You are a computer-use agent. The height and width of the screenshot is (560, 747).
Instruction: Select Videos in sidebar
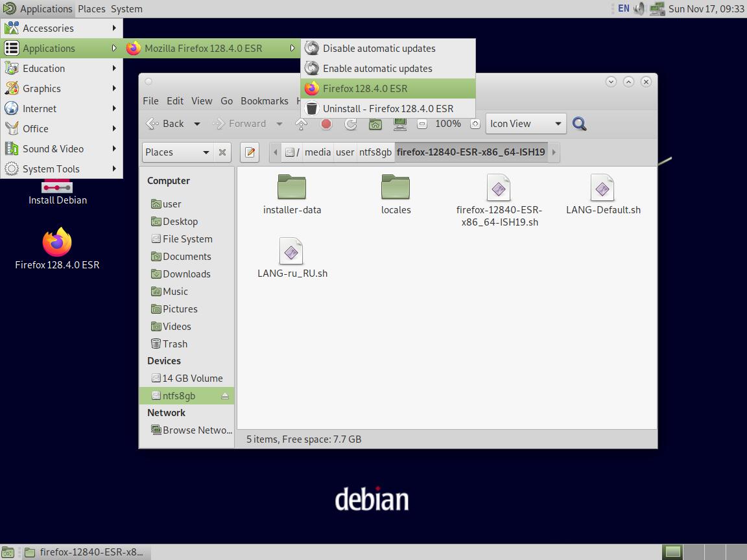186,326
